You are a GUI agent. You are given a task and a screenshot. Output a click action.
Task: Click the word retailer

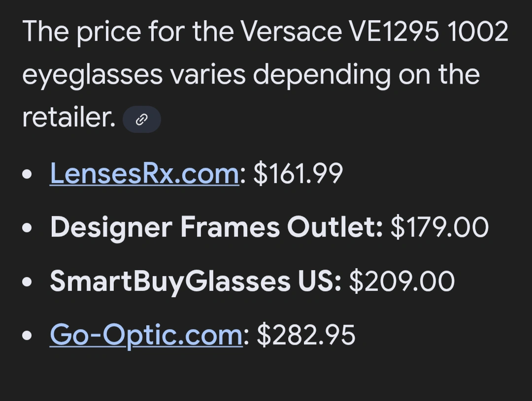68,118
